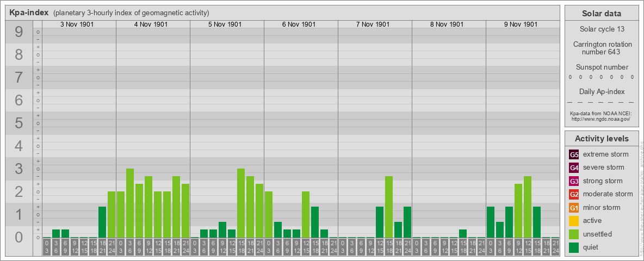Click Kp scale number 9
This screenshot has height=261, width=644.
[19, 32]
